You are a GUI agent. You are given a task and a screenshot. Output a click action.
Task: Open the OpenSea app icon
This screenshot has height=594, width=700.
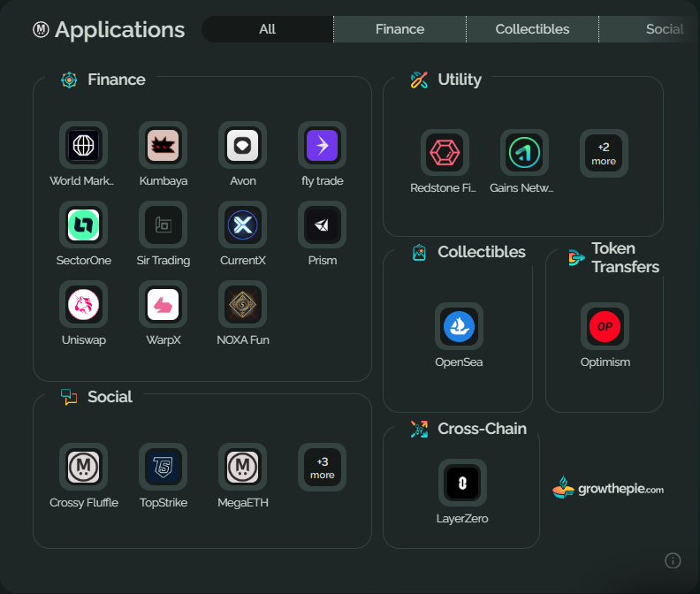[x=459, y=326]
